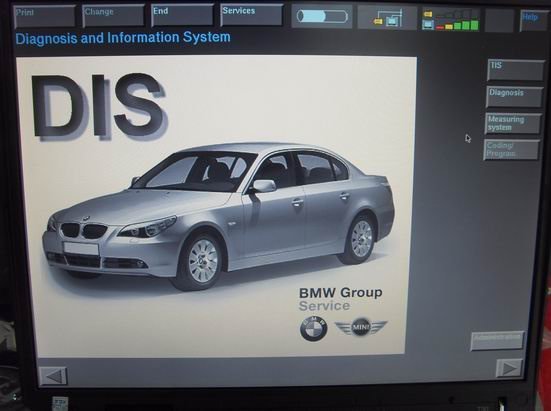Click the left arrow back button
Viewport: 551px width, 411px height.
(x=53, y=376)
